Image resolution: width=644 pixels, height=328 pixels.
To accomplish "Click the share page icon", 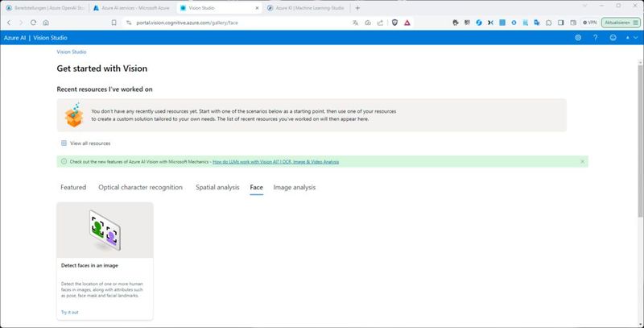I will (x=380, y=23).
